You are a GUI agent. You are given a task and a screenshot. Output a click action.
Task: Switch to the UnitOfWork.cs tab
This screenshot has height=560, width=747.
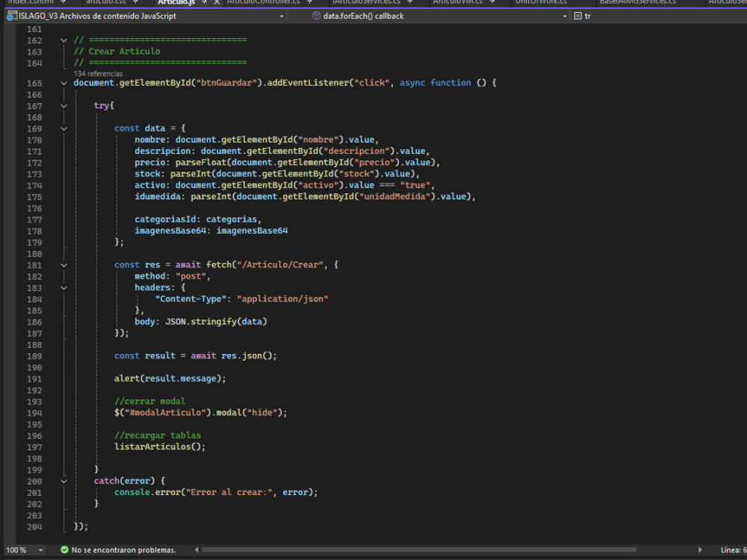point(541,2)
